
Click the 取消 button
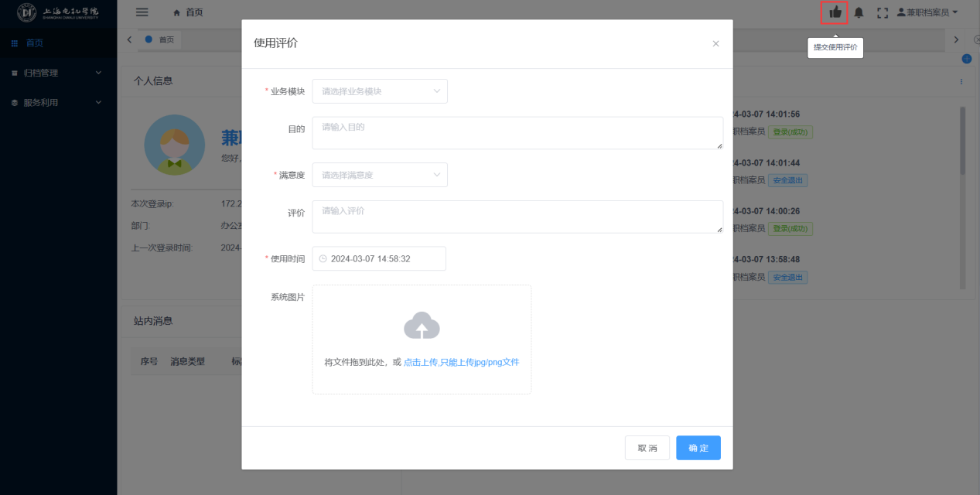point(647,448)
